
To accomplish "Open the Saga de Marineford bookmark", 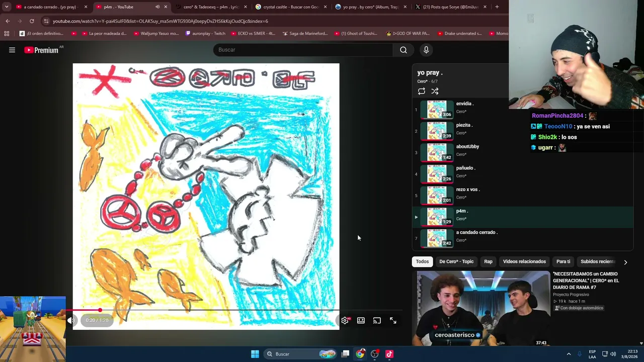I will pos(305,34).
